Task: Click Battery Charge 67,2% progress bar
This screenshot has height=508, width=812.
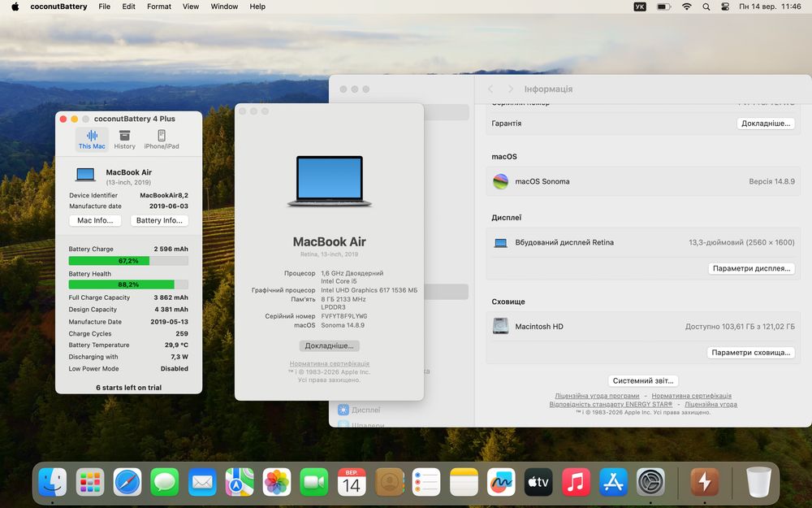Action: pos(128,261)
